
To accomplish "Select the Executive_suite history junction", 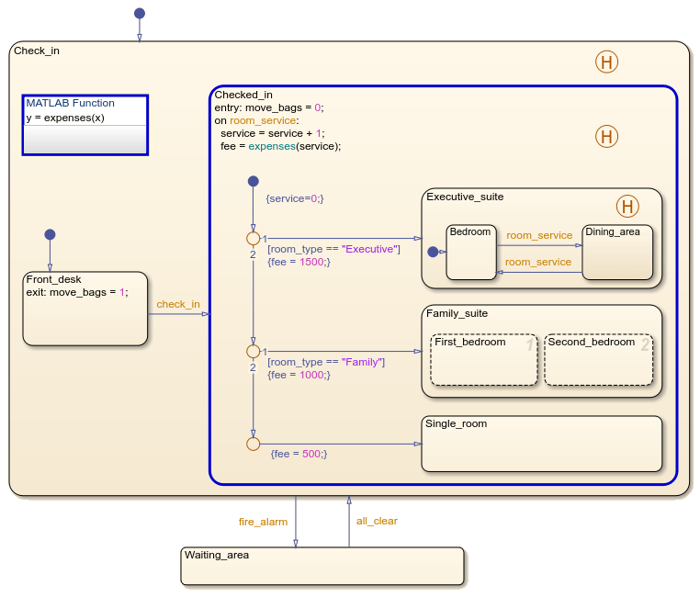I will coord(627,206).
